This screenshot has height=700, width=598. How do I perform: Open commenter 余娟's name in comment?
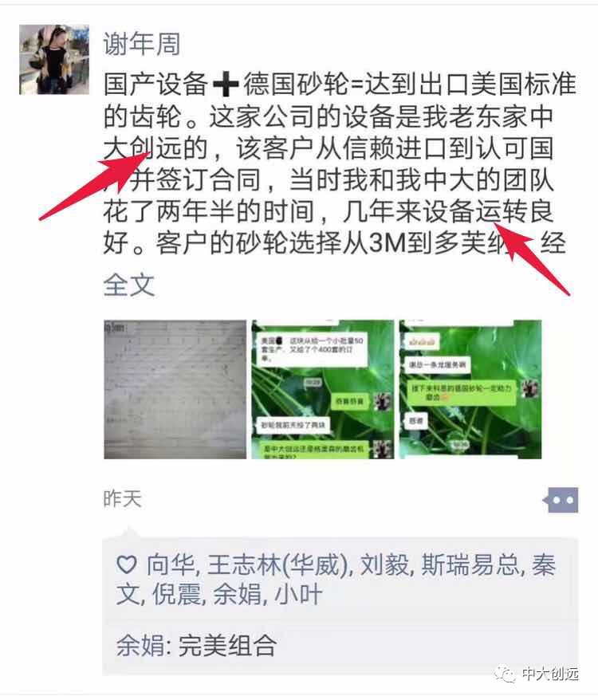(140, 646)
